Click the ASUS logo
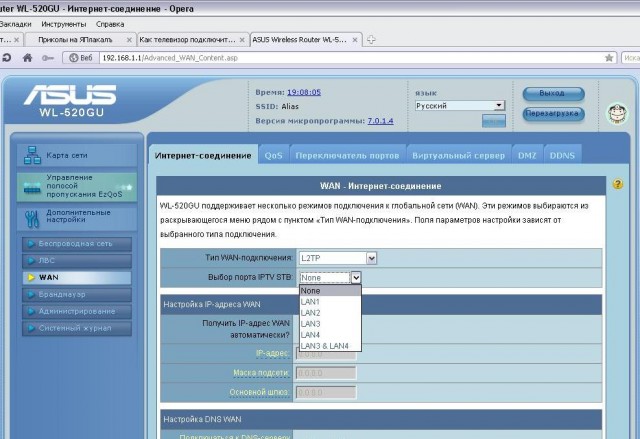This screenshot has width=640, height=439. point(70,95)
